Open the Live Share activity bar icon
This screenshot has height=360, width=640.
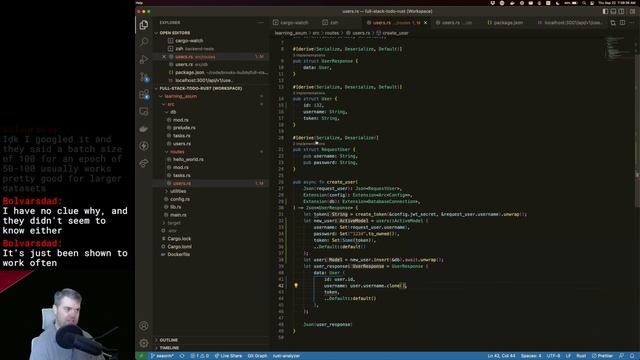(x=144, y=163)
